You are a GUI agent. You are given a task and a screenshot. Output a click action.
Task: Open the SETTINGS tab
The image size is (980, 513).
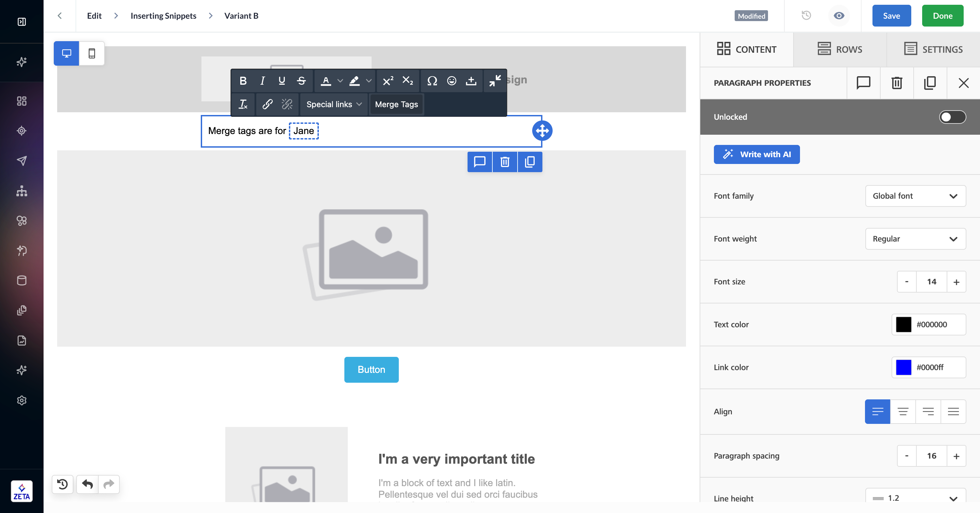click(x=933, y=49)
